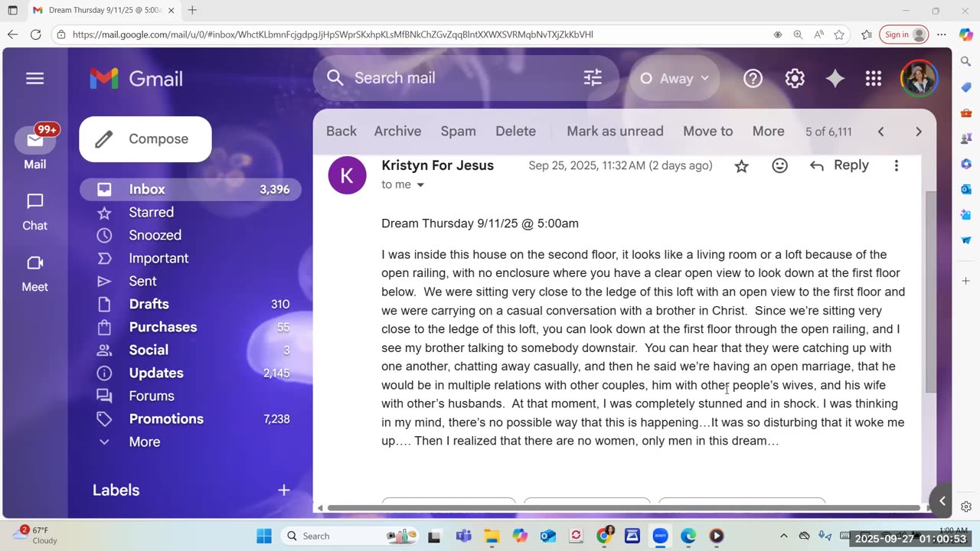
Task: Open zoom in control in address bar
Action: 798,34
